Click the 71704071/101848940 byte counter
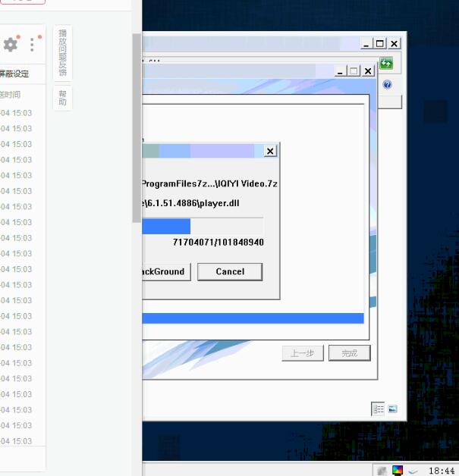The height and width of the screenshot is (476, 459). (218, 243)
